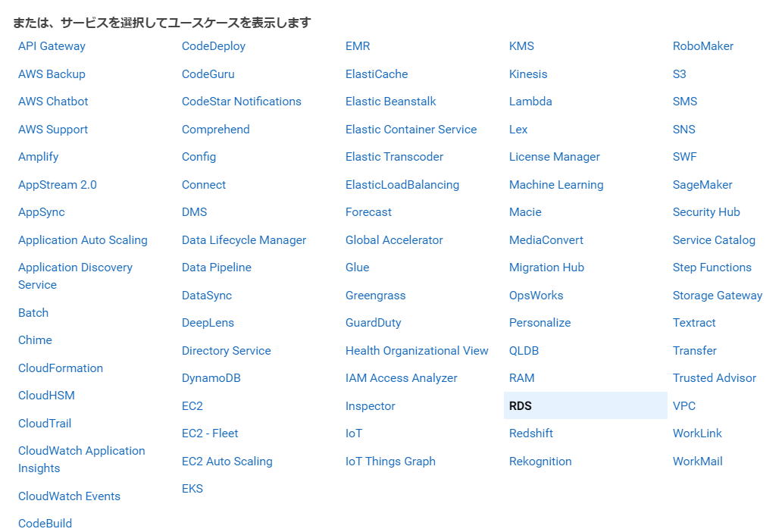Choose the SageMaker service
The height and width of the screenshot is (532, 782).
[702, 185]
